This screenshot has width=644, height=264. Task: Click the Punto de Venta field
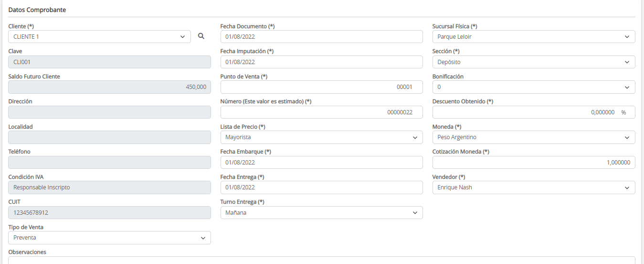tap(321, 87)
